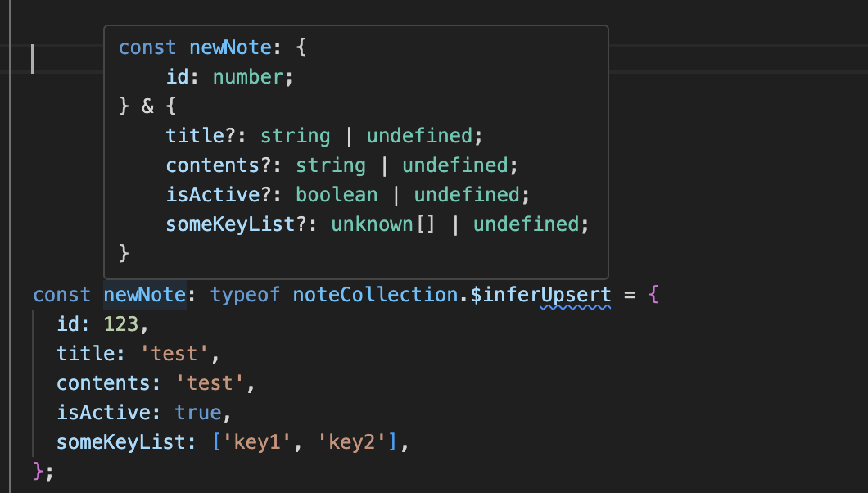868x493 pixels.
Task: Click the newNote variable name in code
Action: pyautogui.click(x=144, y=295)
